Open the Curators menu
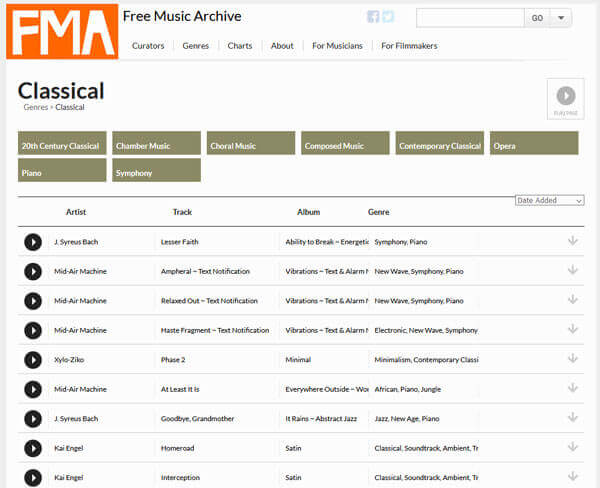Viewport: 600px width, 488px height. pos(148,46)
